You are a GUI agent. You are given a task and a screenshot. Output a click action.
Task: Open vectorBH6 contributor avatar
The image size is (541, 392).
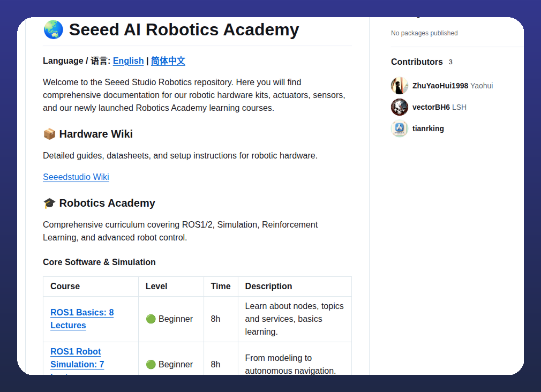(x=400, y=107)
